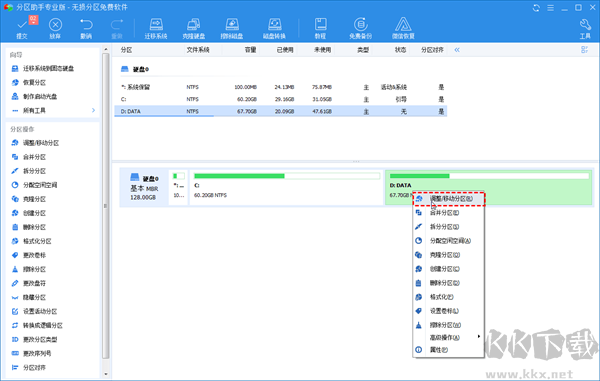This screenshot has width=600, height=381.
Task: Select 擦除分区 in the context menu
Action: (448, 325)
